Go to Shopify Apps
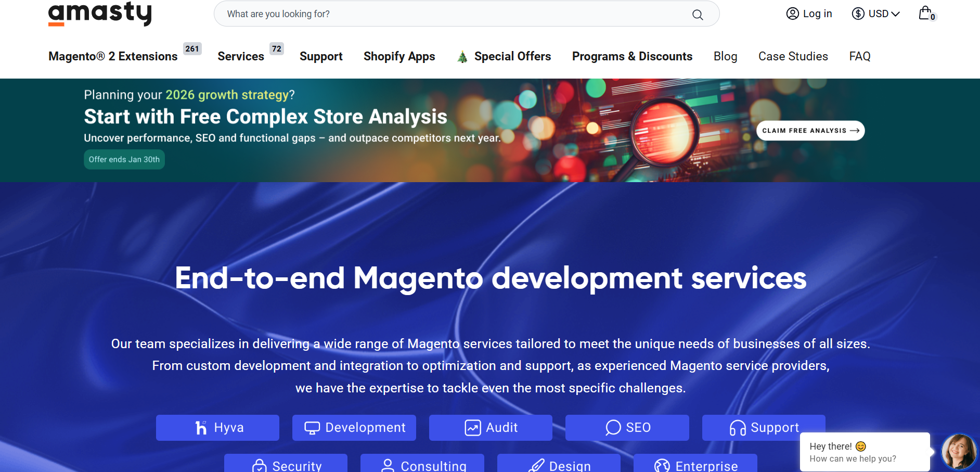The width and height of the screenshot is (980, 472). [x=399, y=56]
